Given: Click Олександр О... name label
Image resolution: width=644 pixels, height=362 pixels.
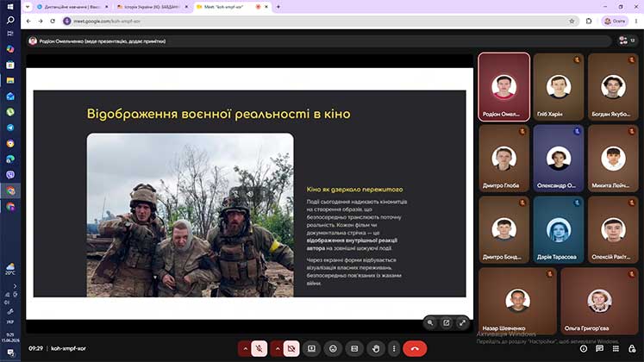Looking at the screenshot, I should click(x=556, y=185).
